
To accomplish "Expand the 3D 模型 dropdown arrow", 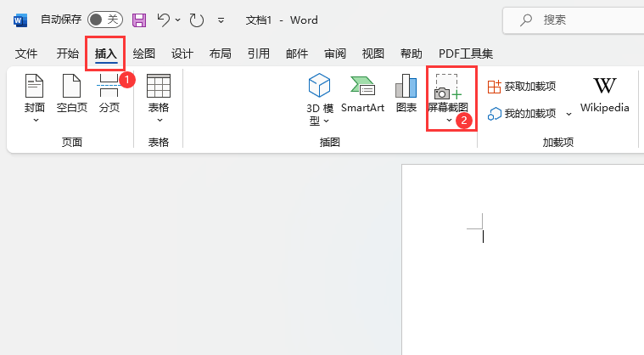I will tap(327, 121).
